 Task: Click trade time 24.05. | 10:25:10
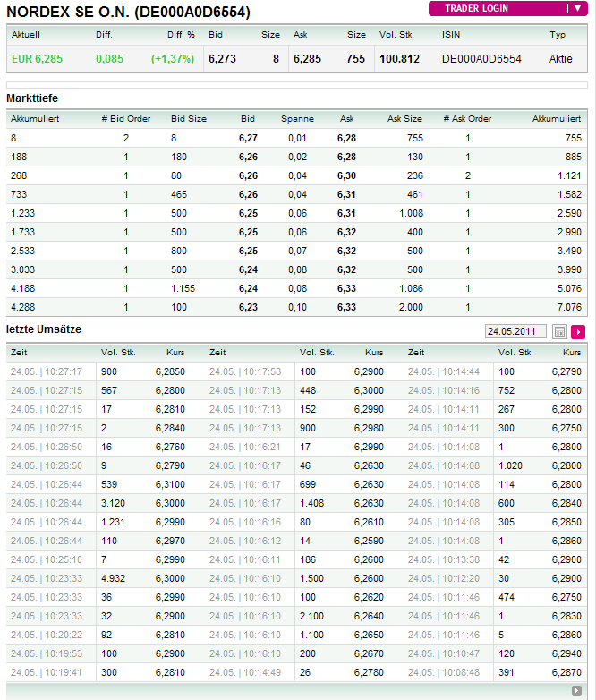(x=47, y=559)
